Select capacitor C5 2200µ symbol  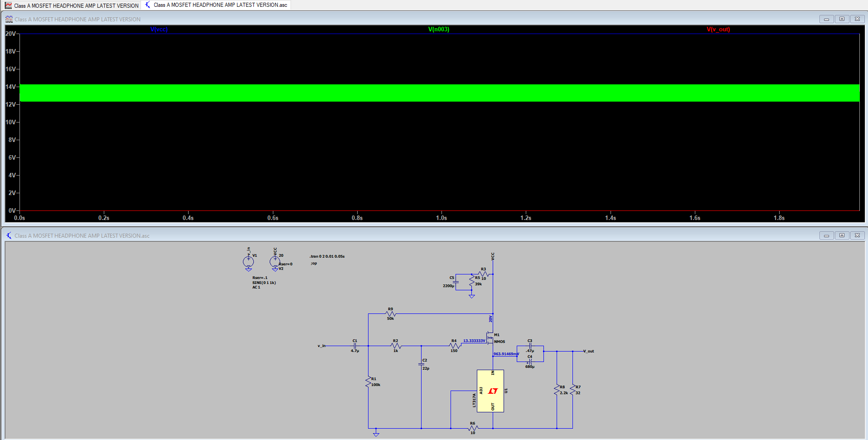[x=456, y=282]
